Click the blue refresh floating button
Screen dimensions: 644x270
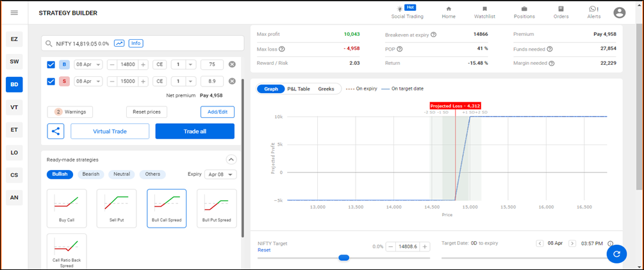616,254
